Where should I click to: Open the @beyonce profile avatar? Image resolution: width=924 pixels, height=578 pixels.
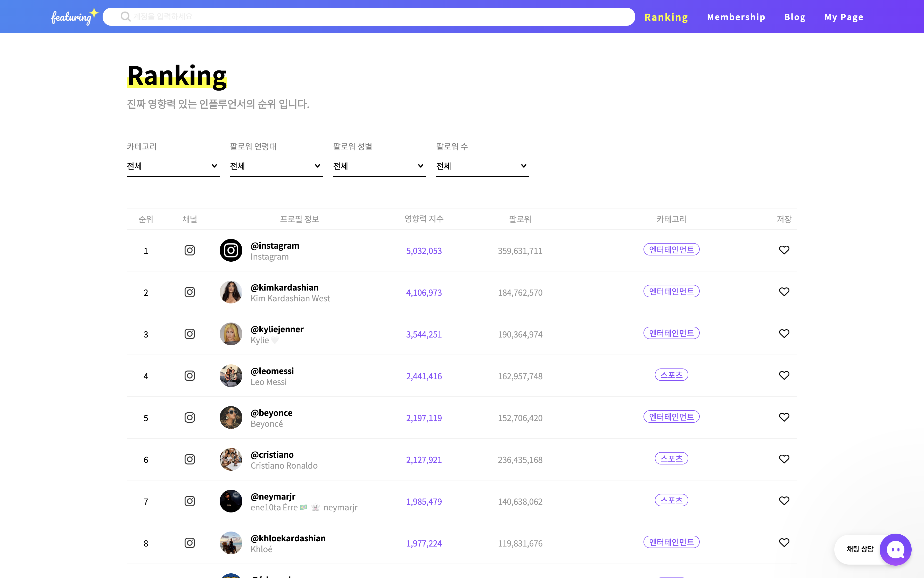231,418
